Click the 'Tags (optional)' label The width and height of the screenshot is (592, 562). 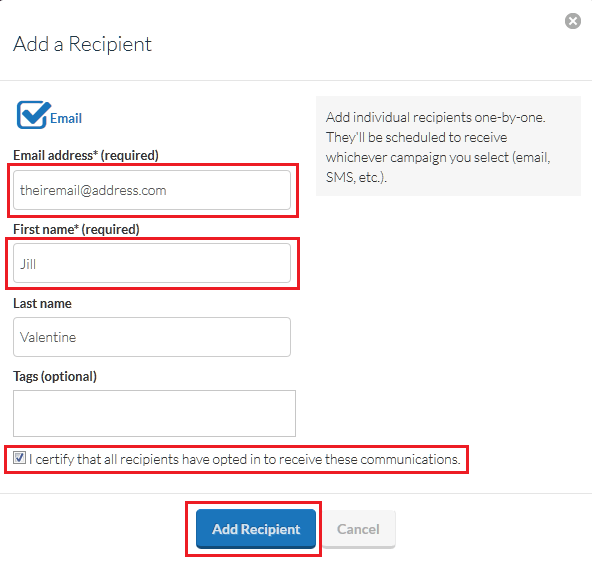[x=55, y=376]
